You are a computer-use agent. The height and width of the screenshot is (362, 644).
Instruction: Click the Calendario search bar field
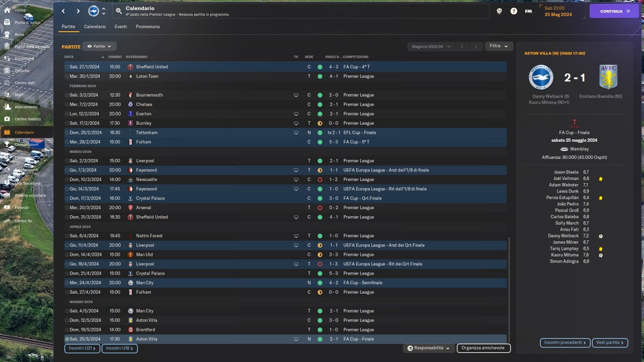[x=301, y=11]
